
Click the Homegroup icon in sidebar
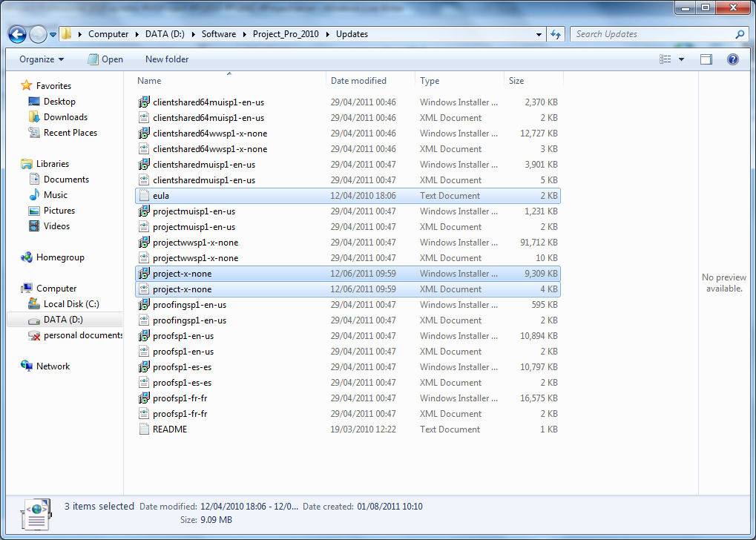click(x=27, y=257)
